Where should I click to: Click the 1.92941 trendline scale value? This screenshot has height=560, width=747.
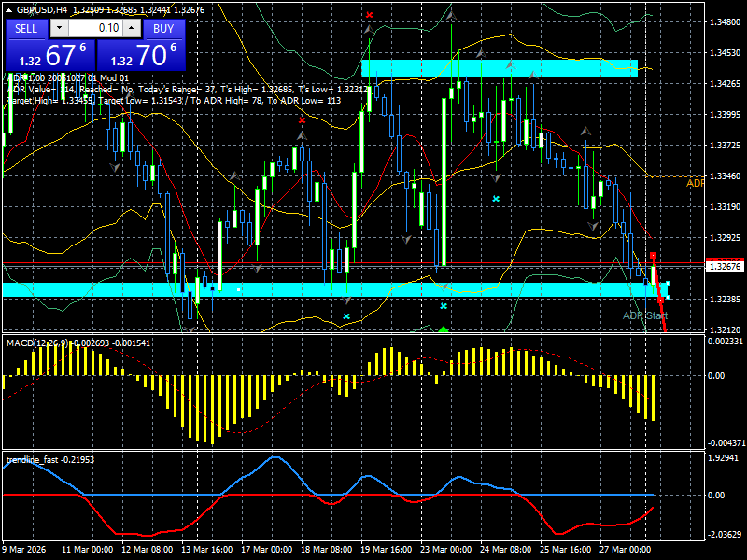723,458
